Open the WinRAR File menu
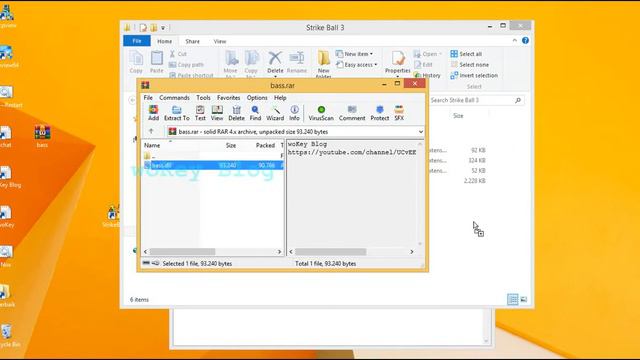This screenshot has width=640, height=360. point(148,98)
